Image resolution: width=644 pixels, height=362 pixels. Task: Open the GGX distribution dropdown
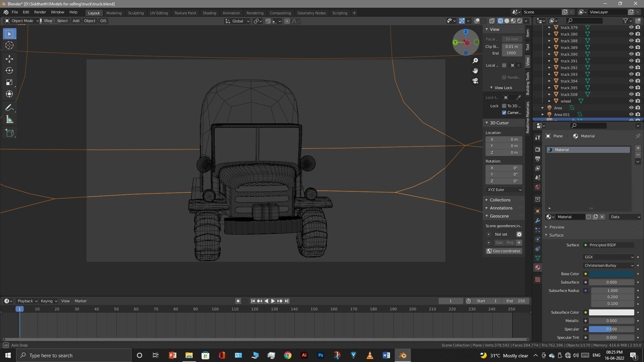pyautogui.click(x=608, y=257)
